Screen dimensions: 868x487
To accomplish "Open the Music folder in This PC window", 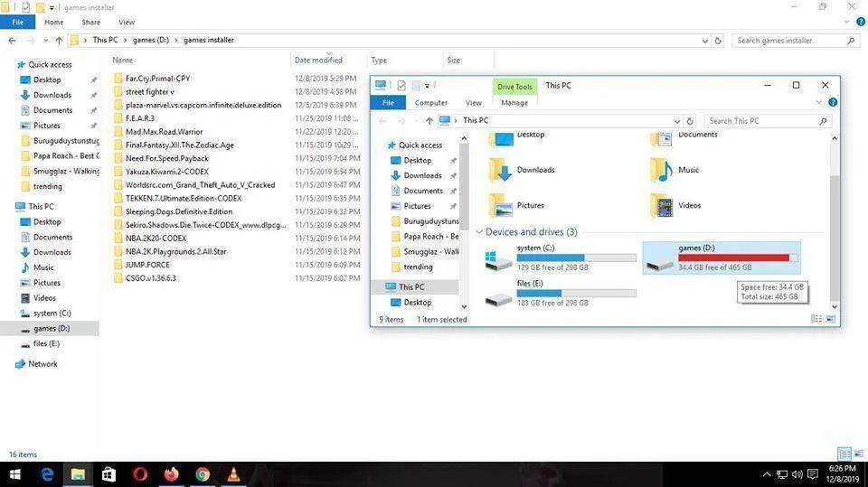I will click(674, 170).
